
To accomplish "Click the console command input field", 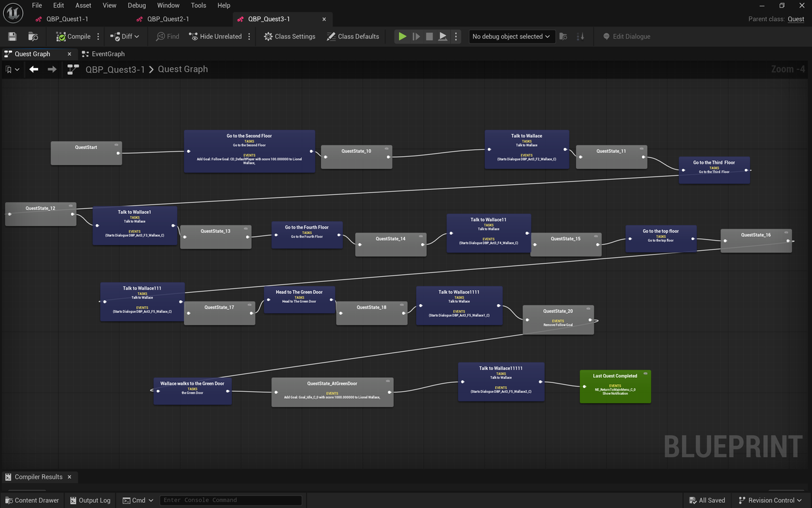I will pos(230,500).
